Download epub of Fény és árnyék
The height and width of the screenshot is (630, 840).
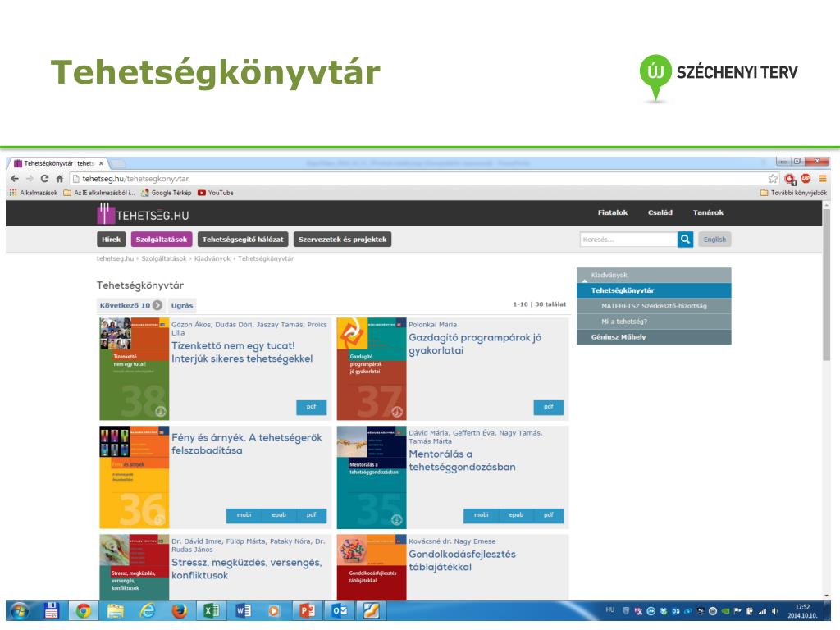click(279, 515)
